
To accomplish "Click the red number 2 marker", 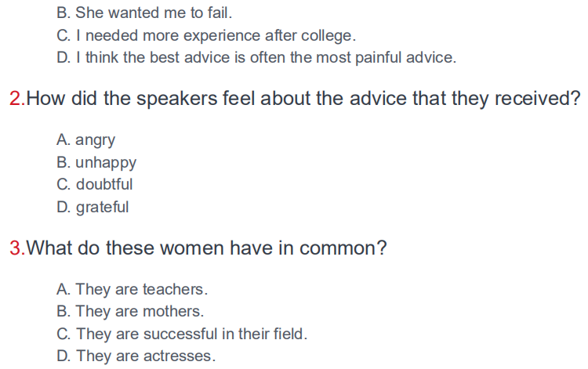I will [17, 99].
